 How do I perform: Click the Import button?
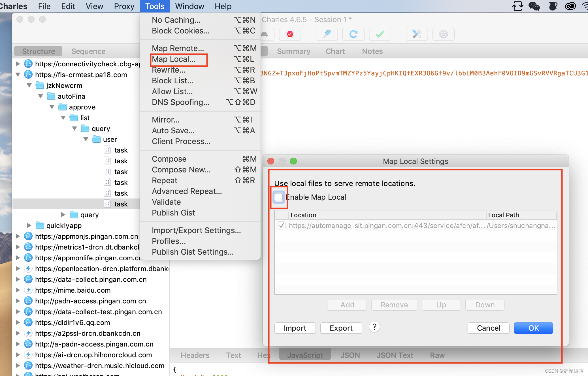click(295, 328)
